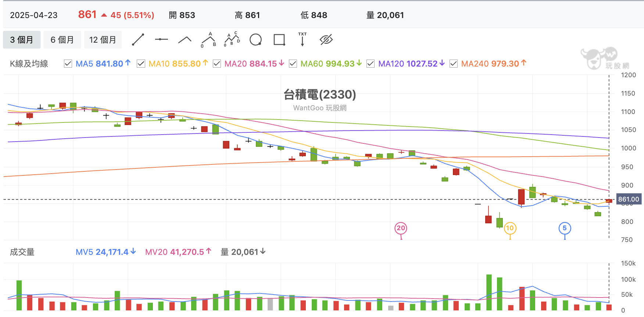Pick the circle drawing tool
The width and height of the screenshot is (644, 317).
[255, 40]
